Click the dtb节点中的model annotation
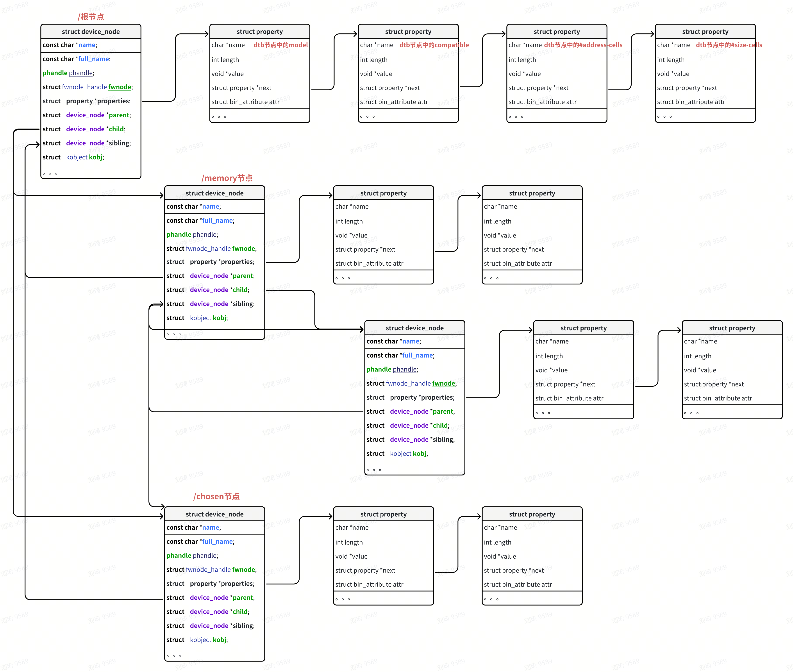Viewport: 793px width, 672px height. click(x=281, y=45)
